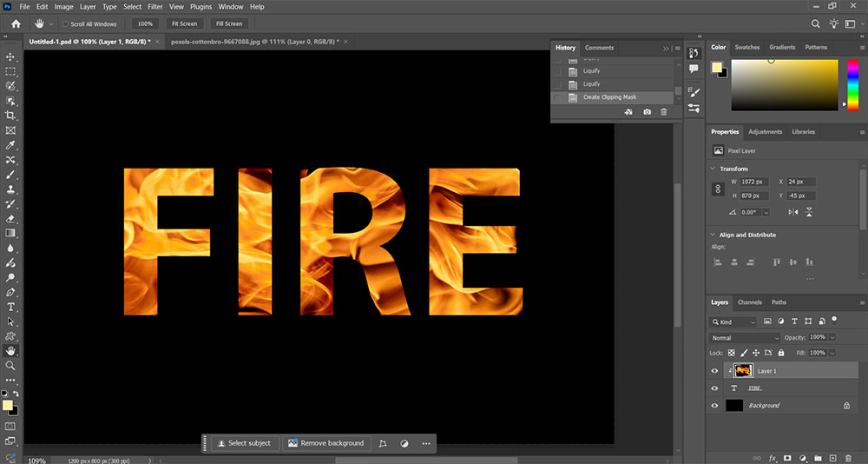Open the Filter menu
This screenshot has height=464, width=868.
point(155,7)
